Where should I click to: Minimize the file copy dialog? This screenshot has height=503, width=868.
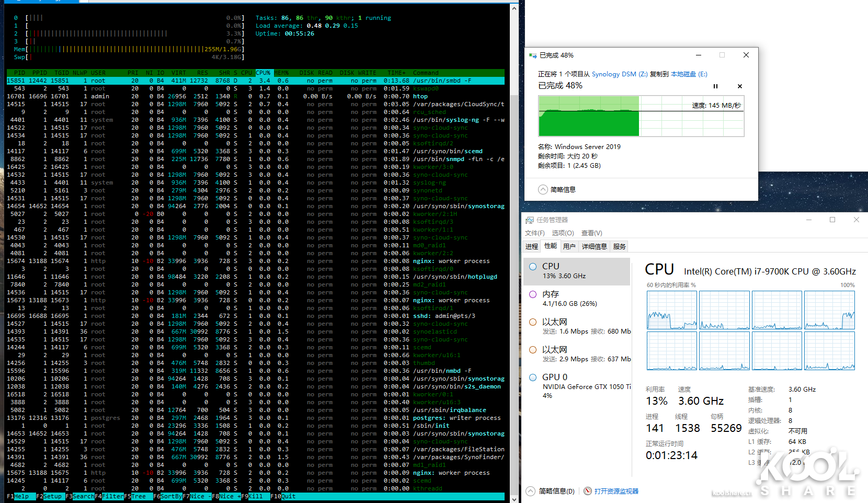click(x=699, y=55)
